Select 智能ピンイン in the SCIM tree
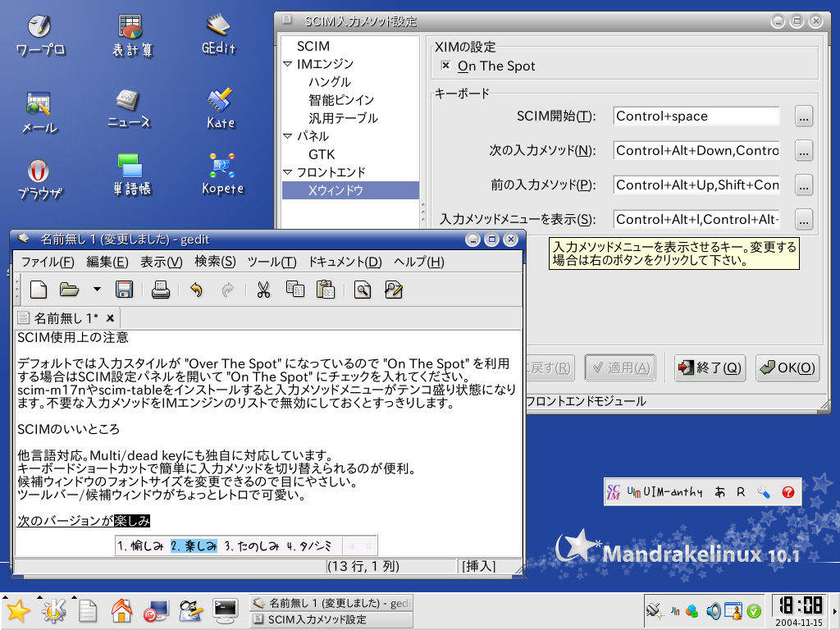Screen dimensions: 840x630 (x=341, y=100)
